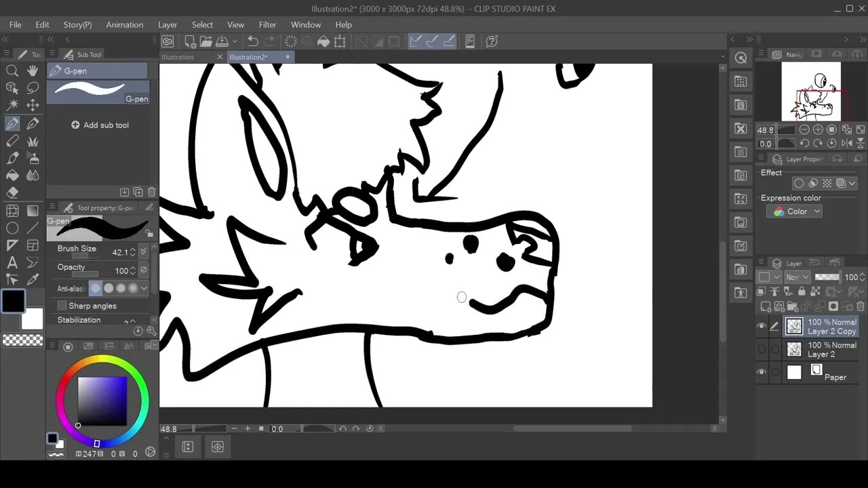Delete layer using trash icon in Layer panel

861,307
